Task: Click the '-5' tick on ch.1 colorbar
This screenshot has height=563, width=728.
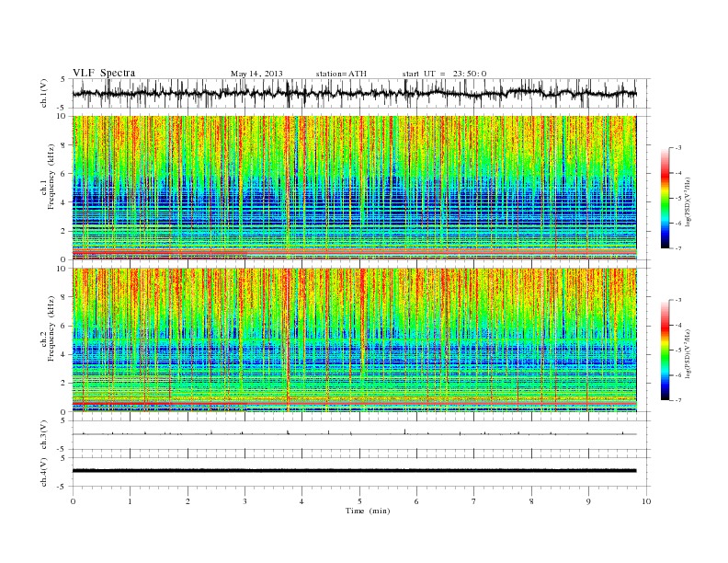Action: 677,199
